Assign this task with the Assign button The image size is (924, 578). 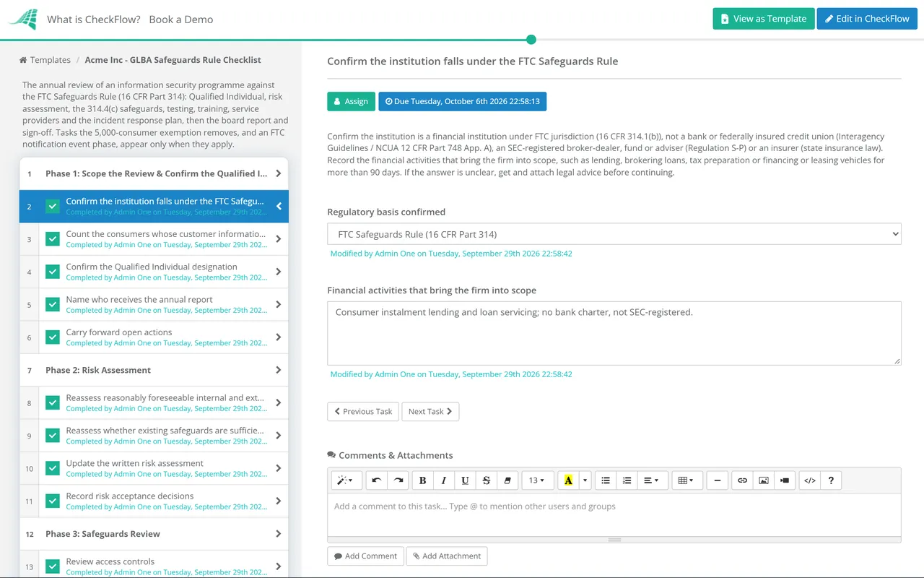pos(351,101)
